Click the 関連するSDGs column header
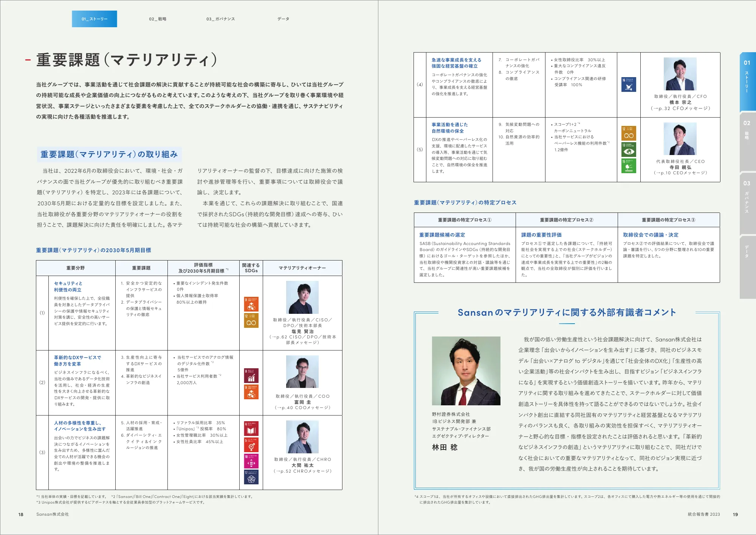 tap(251, 268)
